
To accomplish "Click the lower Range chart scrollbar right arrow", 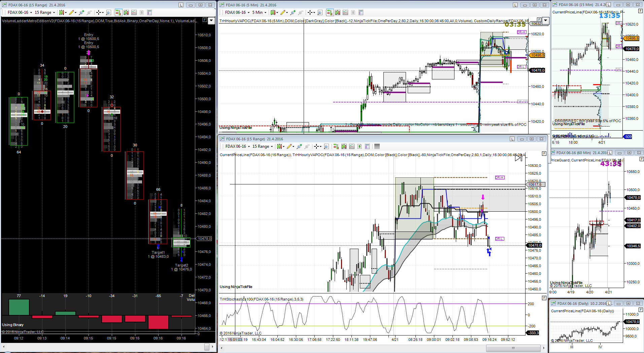I will pyautogui.click(x=544, y=348).
